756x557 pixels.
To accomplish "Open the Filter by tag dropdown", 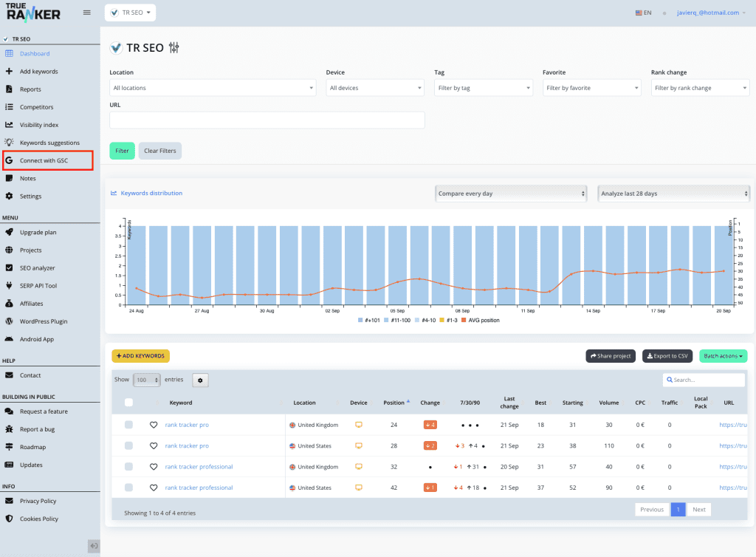I will (484, 88).
